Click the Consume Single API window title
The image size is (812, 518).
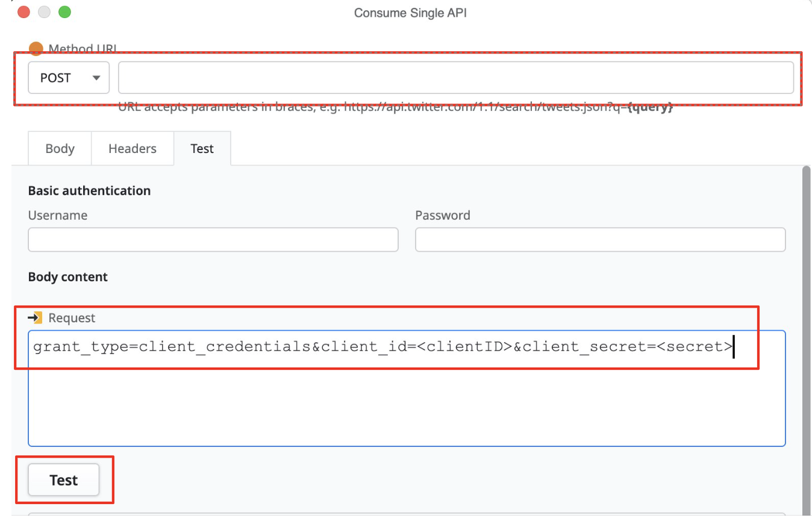click(411, 13)
